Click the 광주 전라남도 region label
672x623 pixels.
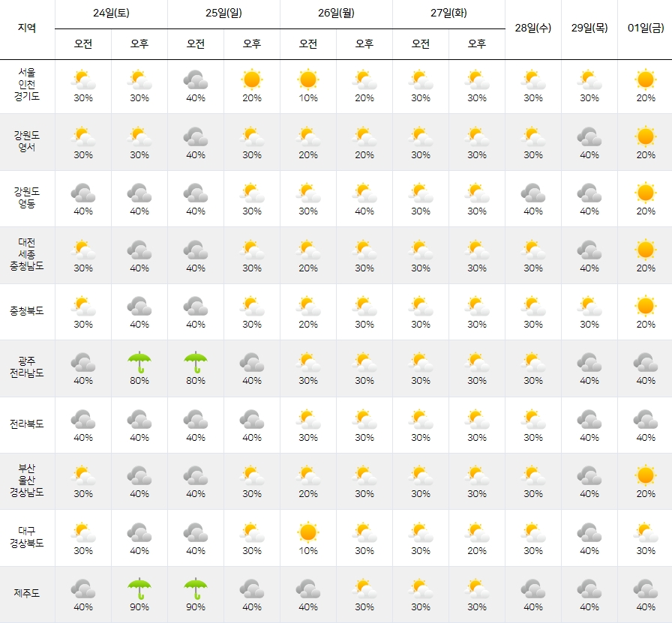coord(27,367)
